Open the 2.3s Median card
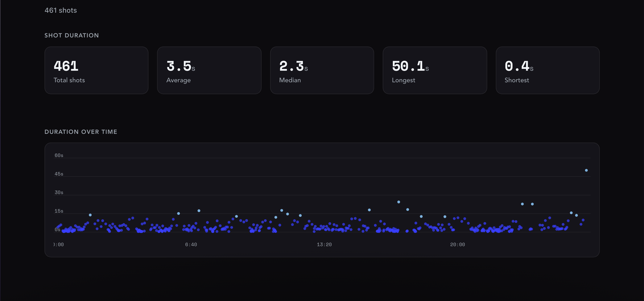 (x=322, y=71)
